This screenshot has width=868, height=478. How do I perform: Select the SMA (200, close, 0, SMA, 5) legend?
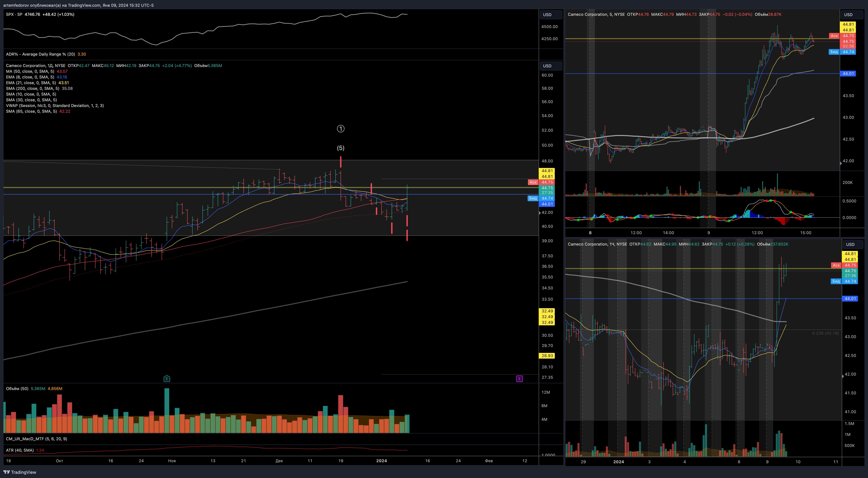point(33,89)
